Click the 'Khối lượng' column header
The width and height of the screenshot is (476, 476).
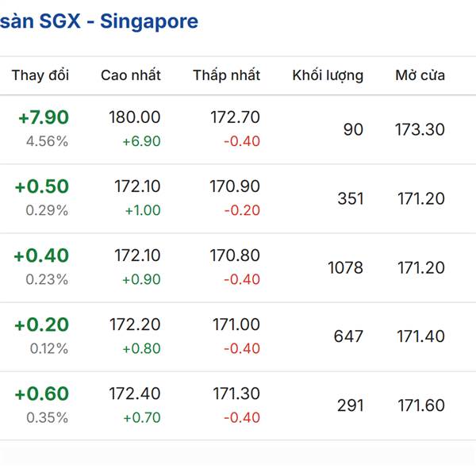(x=328, y=75)
